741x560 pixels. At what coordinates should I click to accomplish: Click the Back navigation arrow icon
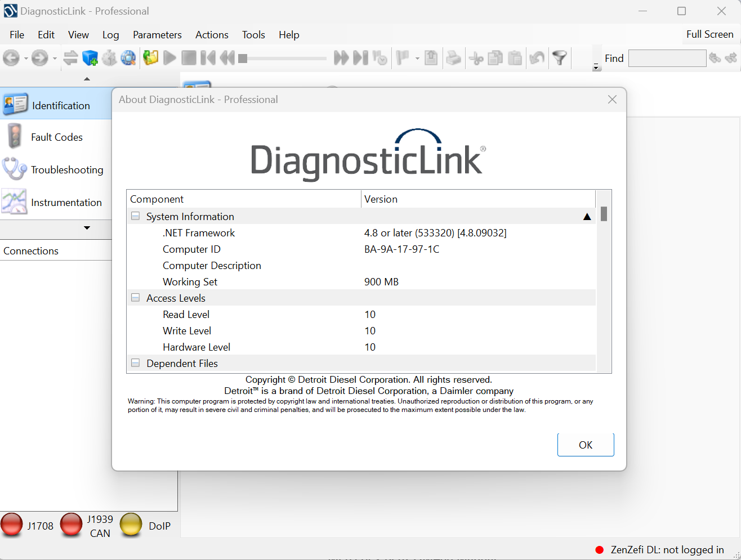(x=11, y=57)
